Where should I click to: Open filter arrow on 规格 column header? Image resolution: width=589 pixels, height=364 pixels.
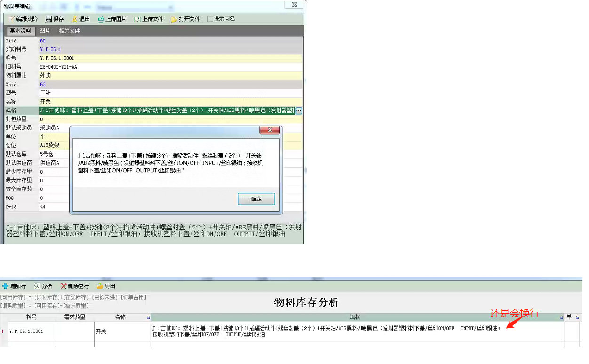(561, 317)
